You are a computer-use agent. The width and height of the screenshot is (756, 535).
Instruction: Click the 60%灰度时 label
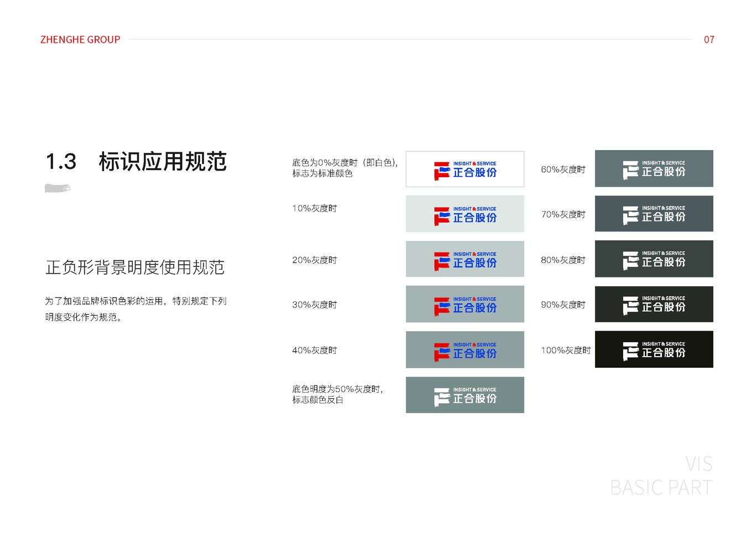click(563, 169)
